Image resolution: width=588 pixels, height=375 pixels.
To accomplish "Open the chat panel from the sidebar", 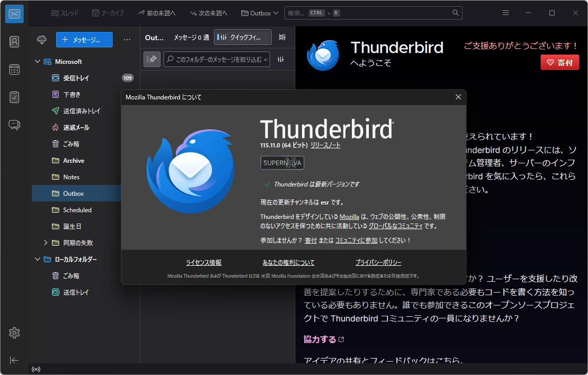I will click(x=14, y=124).
